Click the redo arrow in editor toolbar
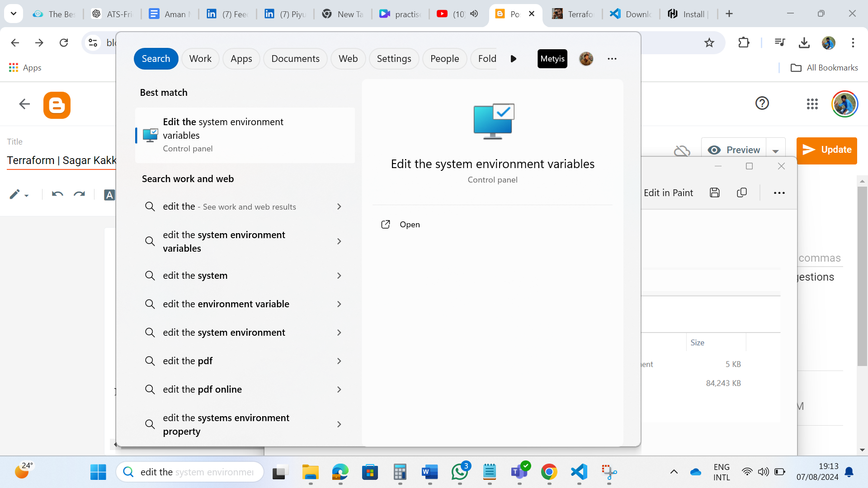Screen dimensions: 868x488 pyautogui.click(x=80, y=194)
